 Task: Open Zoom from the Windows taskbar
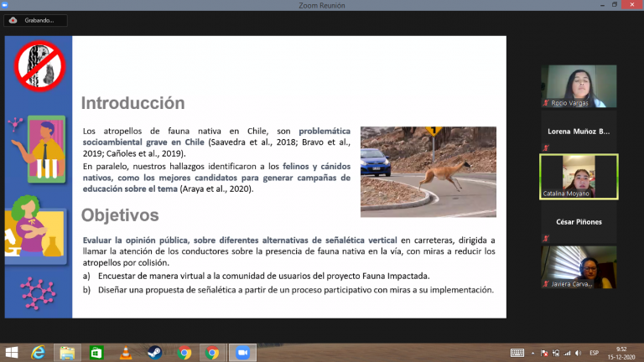(241, 353)
